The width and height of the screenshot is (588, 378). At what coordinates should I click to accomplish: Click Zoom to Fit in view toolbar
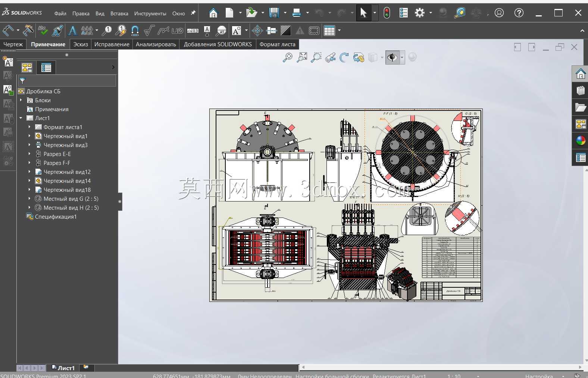pos(288,57)
